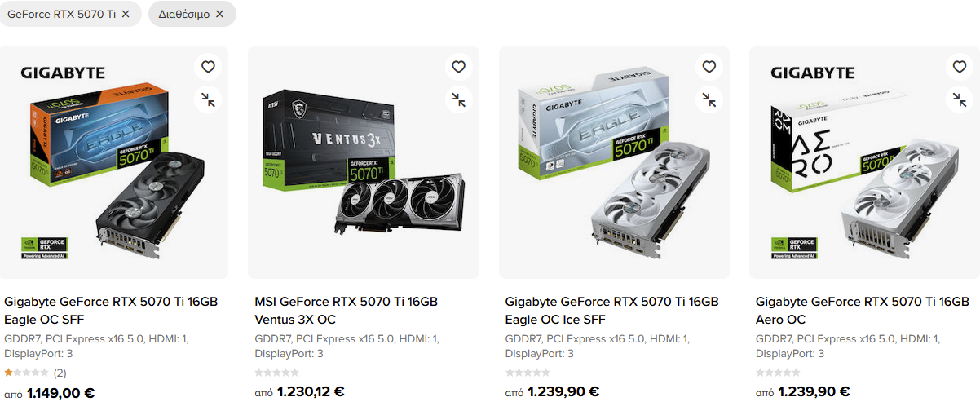Heart the Gigabyte Eagle OC Ice SFF
This screenshot has width=980, height=402.
(x=709, y=67)
